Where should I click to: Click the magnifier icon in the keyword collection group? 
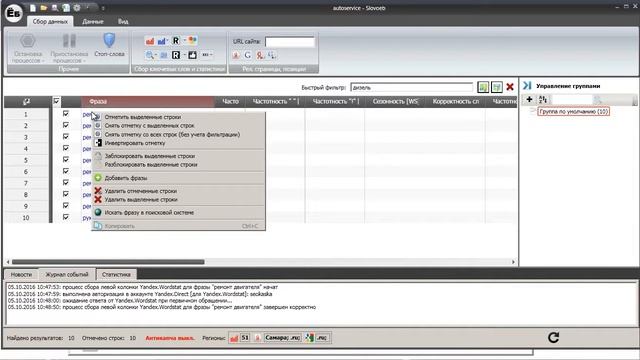(x=150, y=55)
